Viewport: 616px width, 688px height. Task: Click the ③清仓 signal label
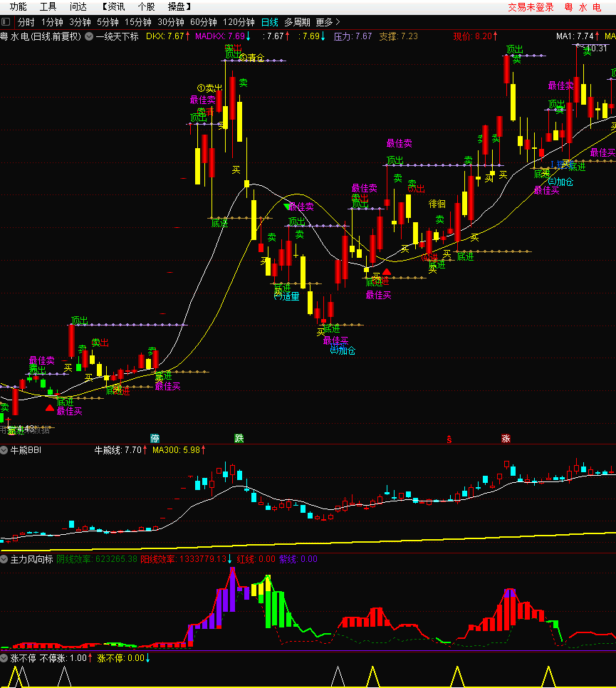(251, 58)
